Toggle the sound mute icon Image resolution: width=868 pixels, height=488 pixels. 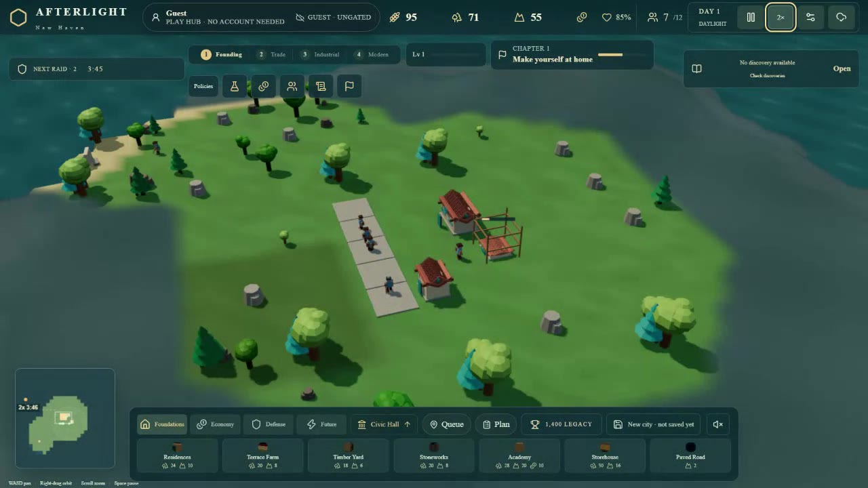pos(718,424)
